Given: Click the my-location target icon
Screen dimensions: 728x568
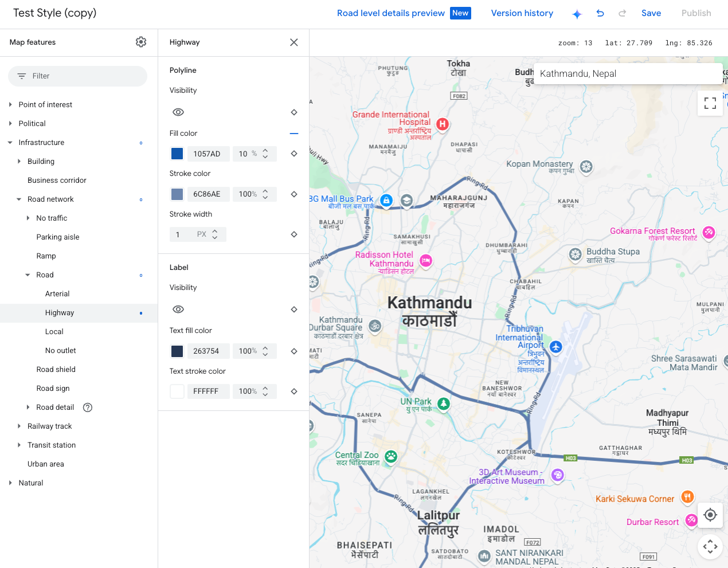Looking at the screenshot, I should [x=710, y=515].
